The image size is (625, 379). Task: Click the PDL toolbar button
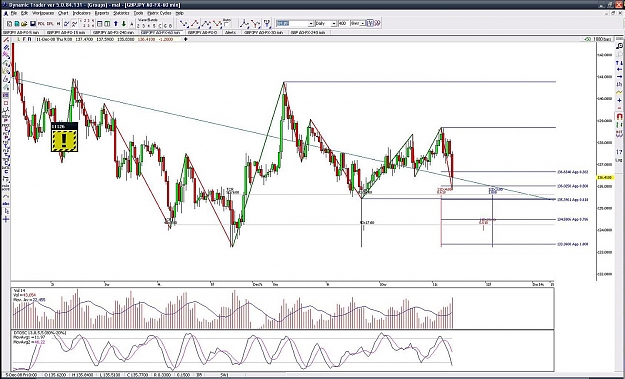[41, 24]
